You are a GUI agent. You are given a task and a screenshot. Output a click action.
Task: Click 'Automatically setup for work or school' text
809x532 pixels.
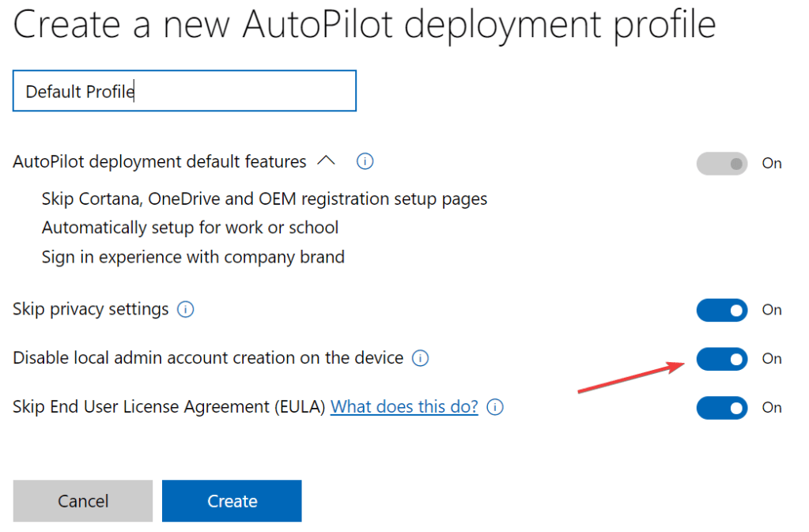(190, 228)
